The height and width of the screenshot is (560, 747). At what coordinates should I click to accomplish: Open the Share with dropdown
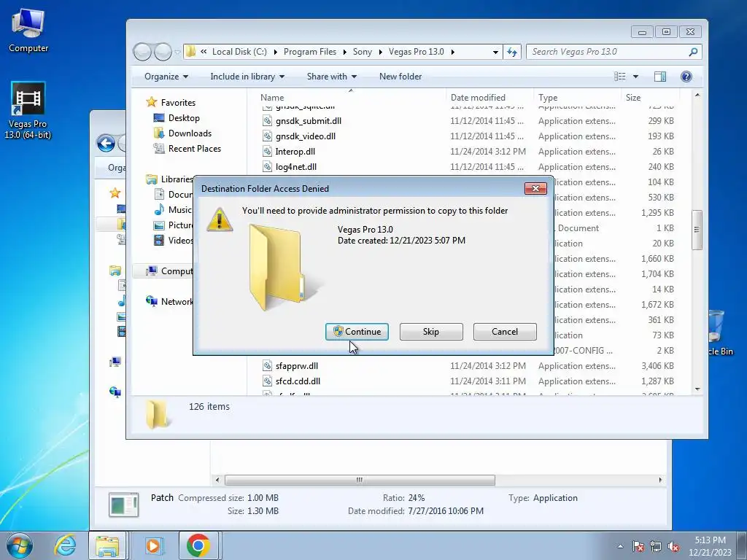pyautogui.click(x=332, y=76)
